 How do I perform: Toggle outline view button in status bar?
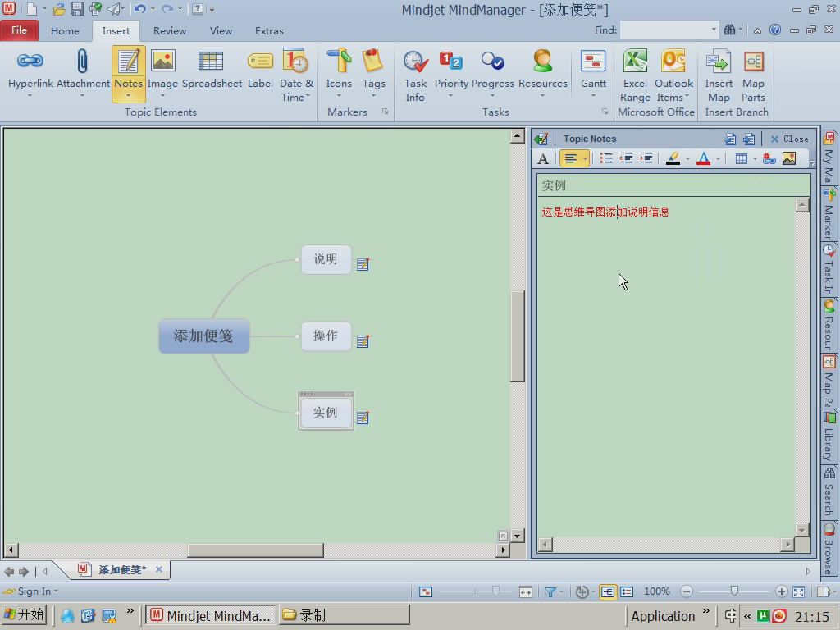pos(627,591)
